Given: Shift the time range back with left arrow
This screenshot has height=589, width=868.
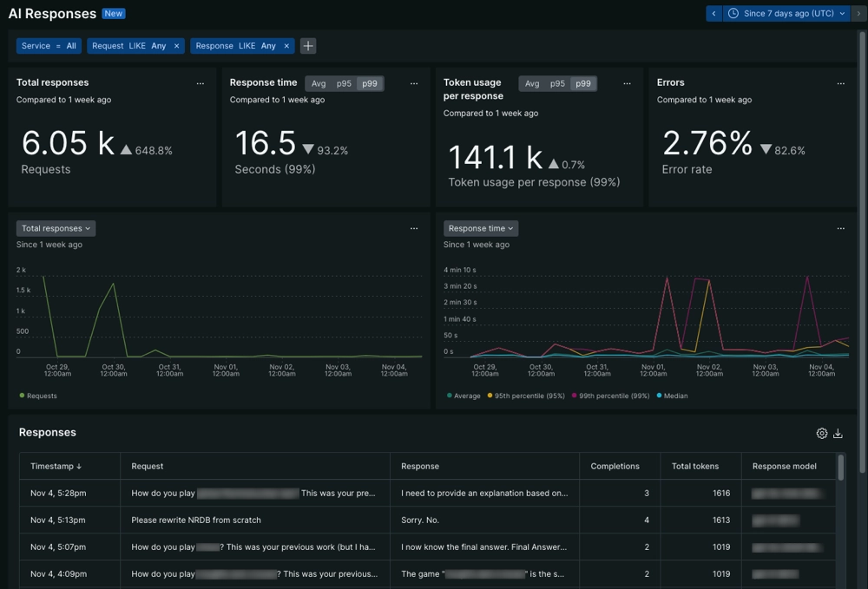Looking at the screenshot, I should tap(713, 13).
